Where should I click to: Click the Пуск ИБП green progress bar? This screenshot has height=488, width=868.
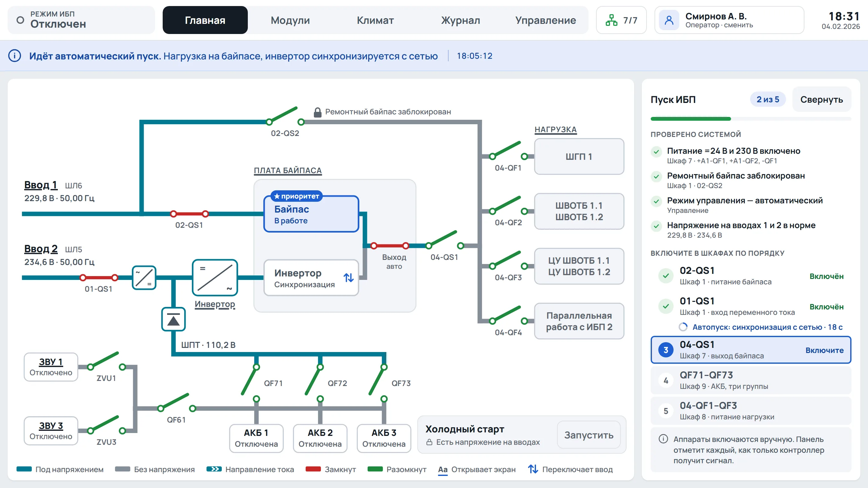(x=690, y=119)
